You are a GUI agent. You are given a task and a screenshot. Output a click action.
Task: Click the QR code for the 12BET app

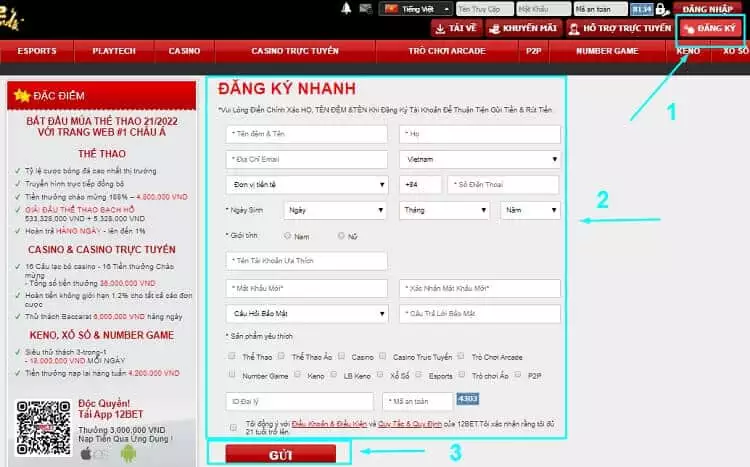tap(43, 427)
